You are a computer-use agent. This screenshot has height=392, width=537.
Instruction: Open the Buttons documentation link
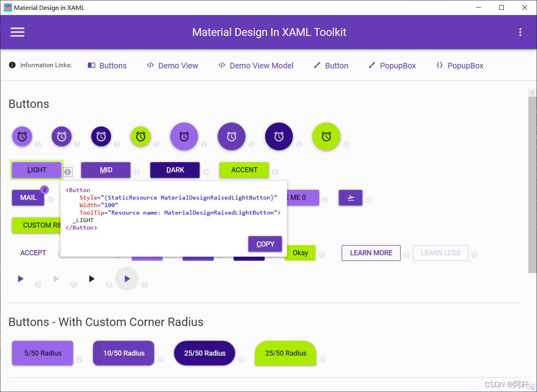(x=107, y=66)
